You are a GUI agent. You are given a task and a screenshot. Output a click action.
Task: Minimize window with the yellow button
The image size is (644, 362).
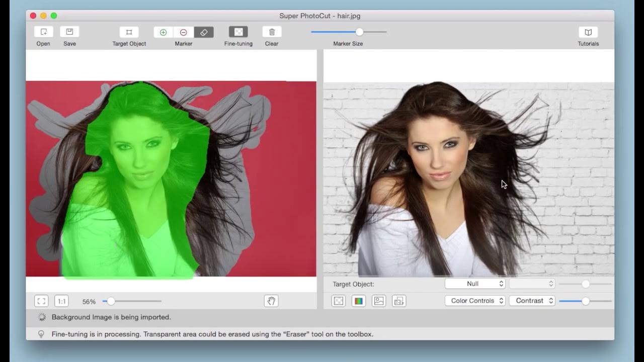pyautogui.click(x=44, y=16)
